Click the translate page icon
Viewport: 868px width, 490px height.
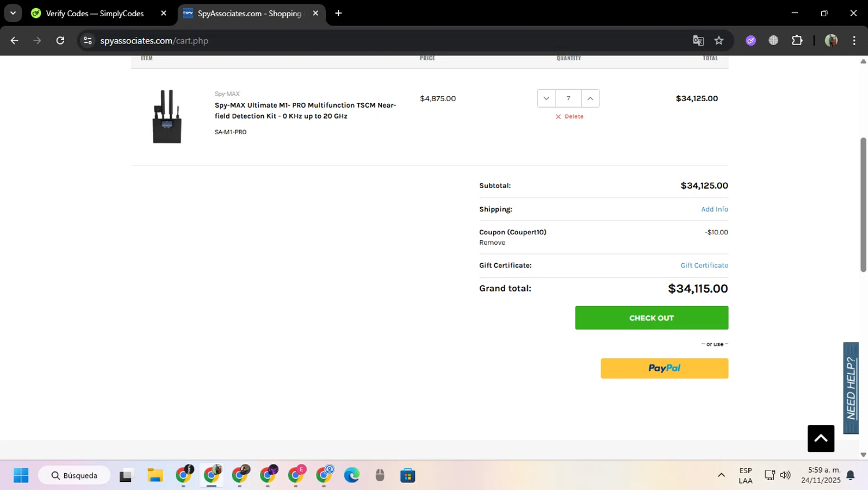pos(698,40)
